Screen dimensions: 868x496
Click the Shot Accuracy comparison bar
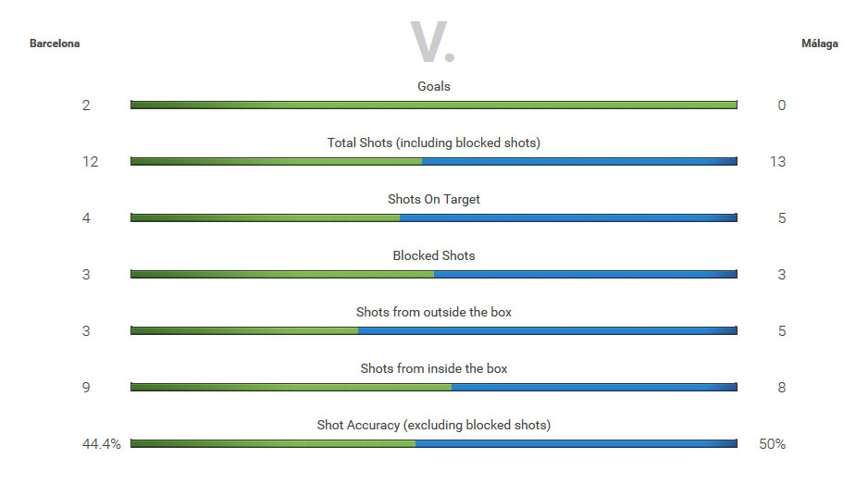[434, 443]
